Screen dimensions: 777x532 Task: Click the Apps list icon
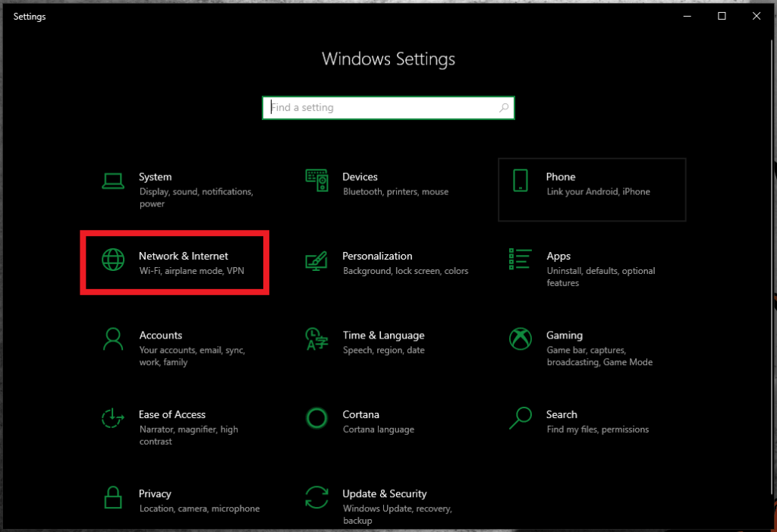pyautogui.click(x=521, y=260)
